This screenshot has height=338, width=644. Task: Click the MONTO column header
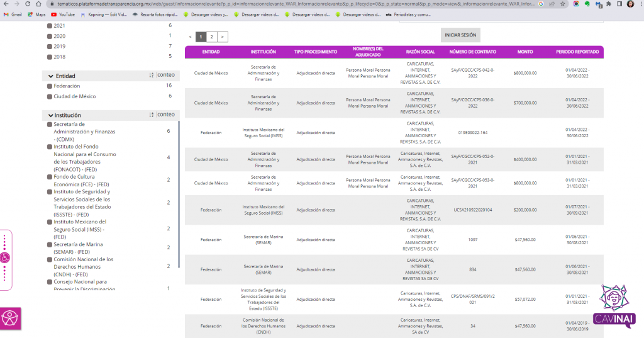point(525,52)
